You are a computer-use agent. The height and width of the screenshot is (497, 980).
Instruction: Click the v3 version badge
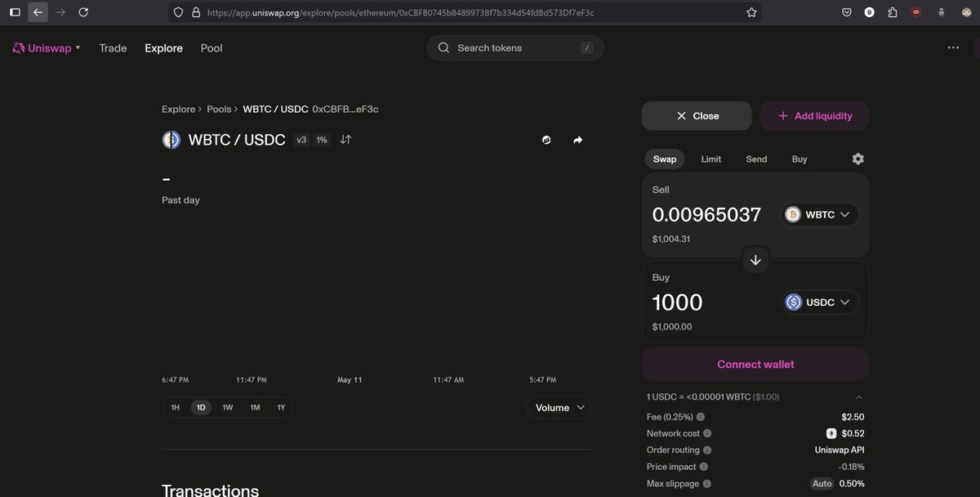coord(301,140)
